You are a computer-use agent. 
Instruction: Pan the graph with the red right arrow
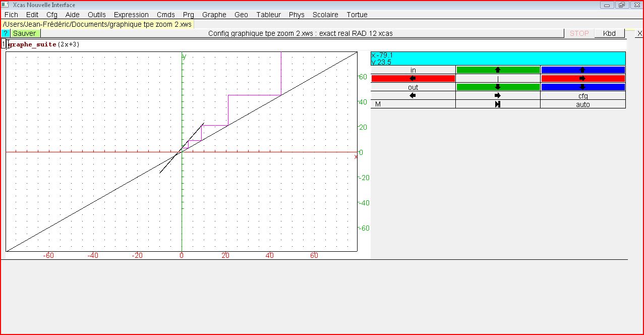click(x=583, y=79)
